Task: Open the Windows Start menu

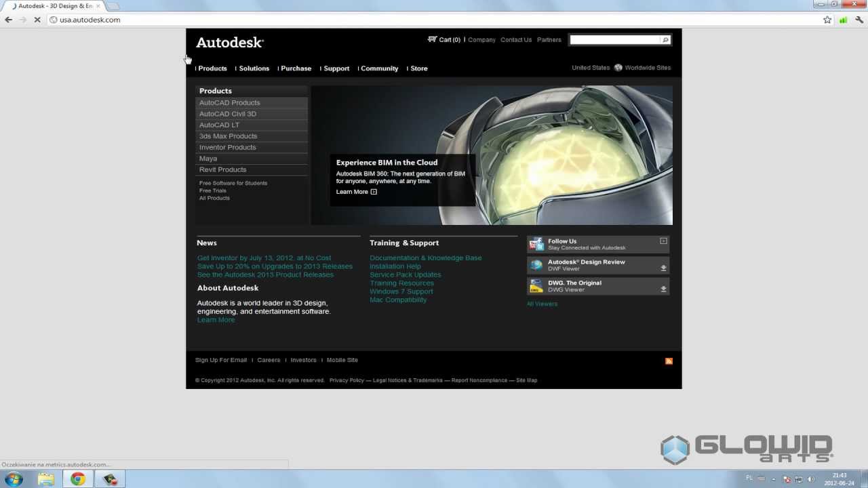Action: (14, 479)
